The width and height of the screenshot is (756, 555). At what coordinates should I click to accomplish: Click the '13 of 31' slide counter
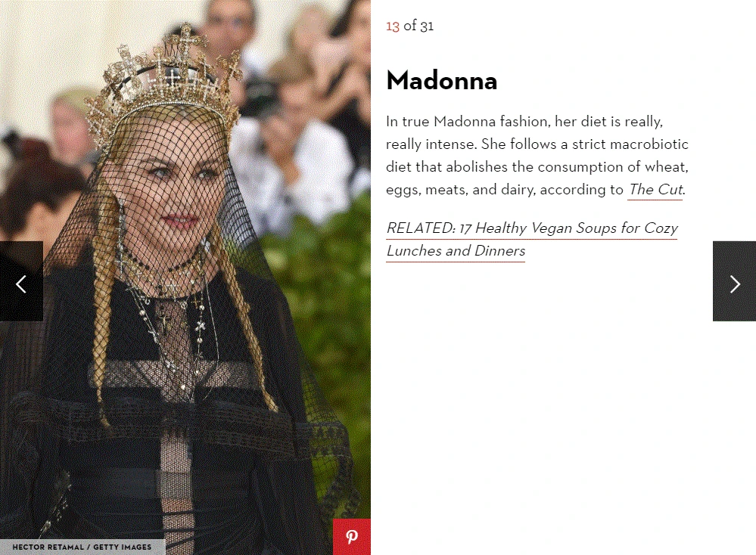410,26
